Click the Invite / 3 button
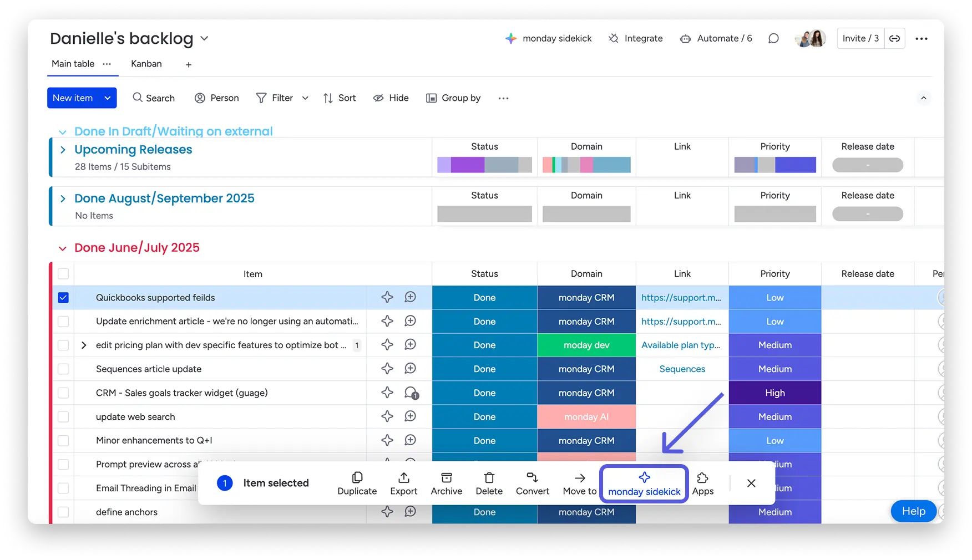The width and height of the screenshot is (972, 560). [860, 38]
